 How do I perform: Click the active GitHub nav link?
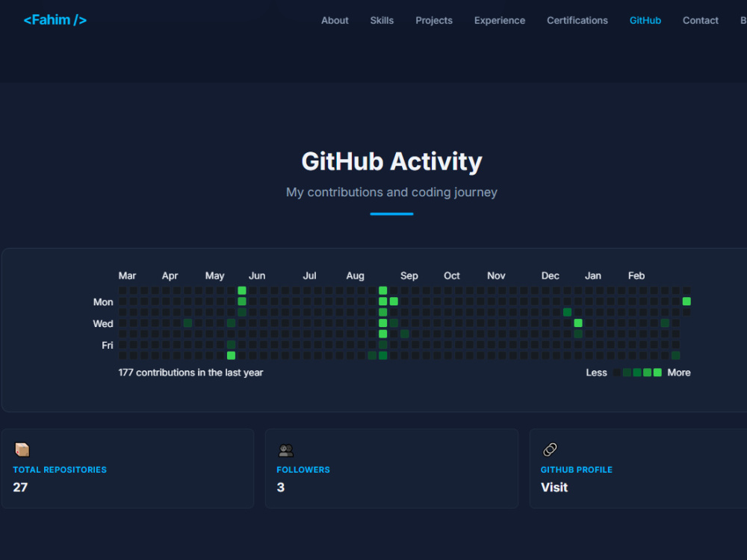(x=645, y=20)
